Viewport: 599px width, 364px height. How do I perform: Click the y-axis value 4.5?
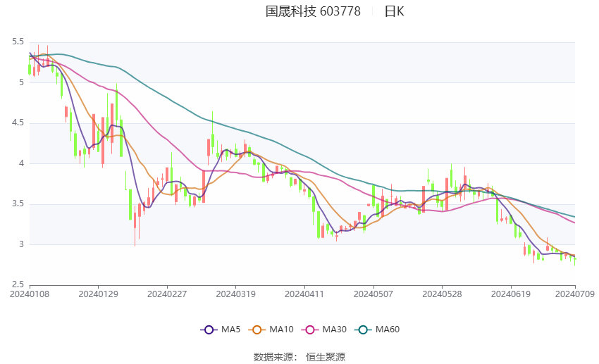pos(18,123)
